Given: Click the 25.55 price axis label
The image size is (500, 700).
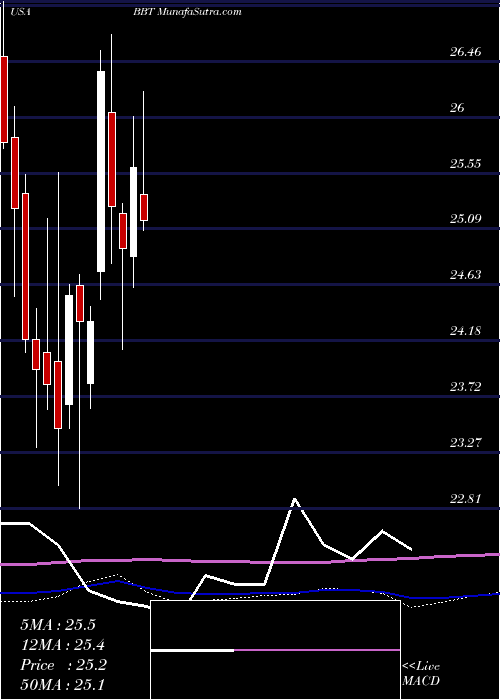Looking at the screenshot, I should pyautogui.click(x=465, y=163).
